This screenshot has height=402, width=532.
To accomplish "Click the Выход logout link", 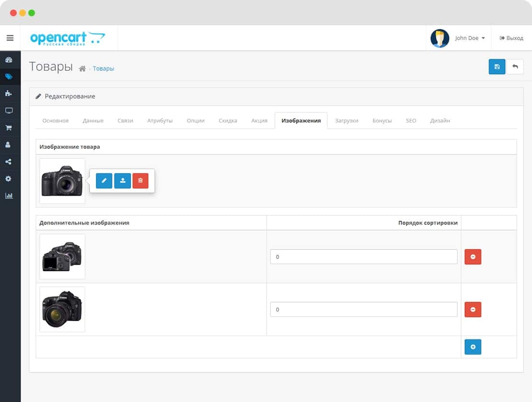I will pyautogui.click(x=511, y=38).
